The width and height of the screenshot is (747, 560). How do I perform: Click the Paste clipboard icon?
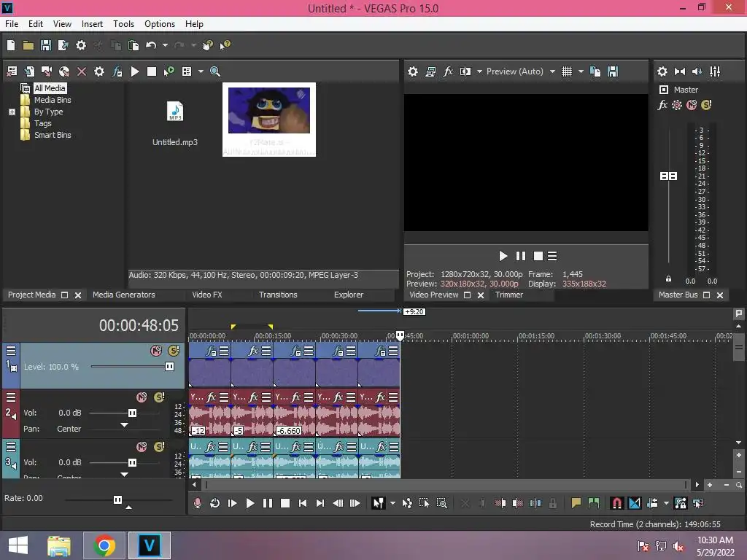(133, 45)
